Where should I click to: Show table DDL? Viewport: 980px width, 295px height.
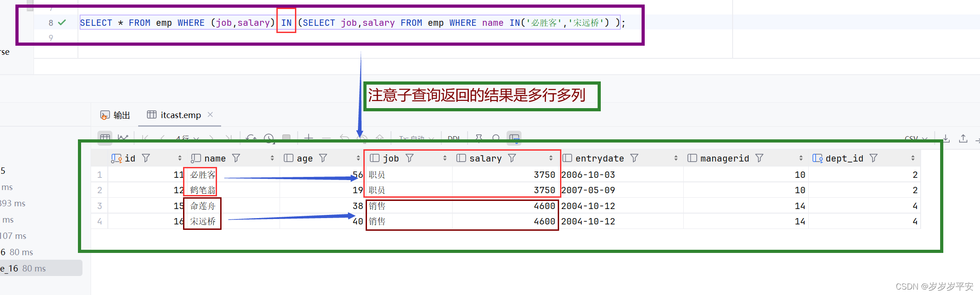pos(454,138)
